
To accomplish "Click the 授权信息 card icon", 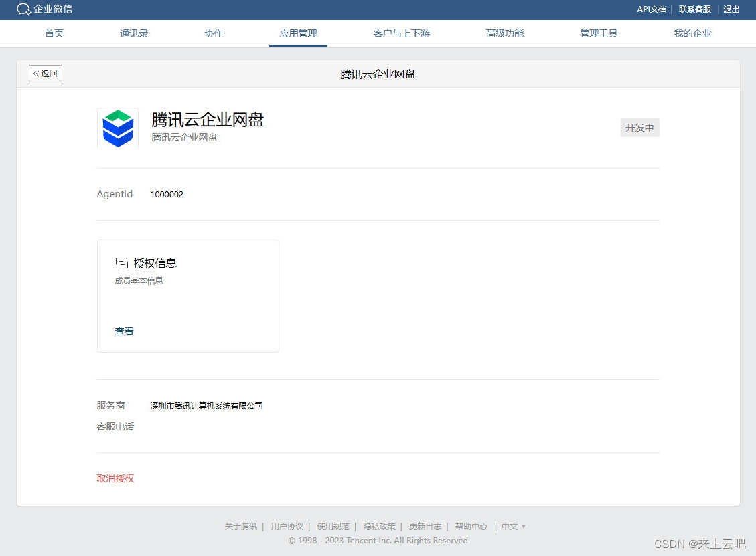I will [x=121, y=262].
